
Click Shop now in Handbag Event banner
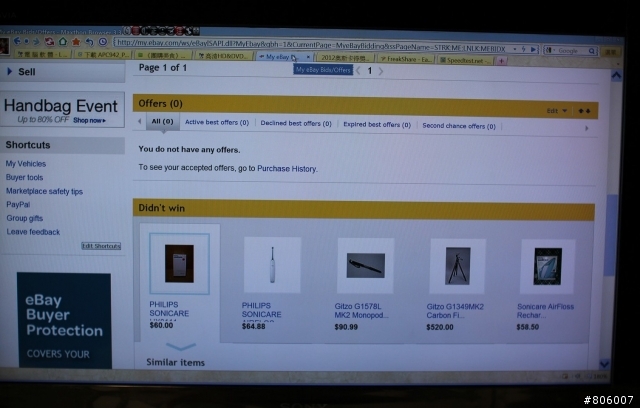point(89,120)
